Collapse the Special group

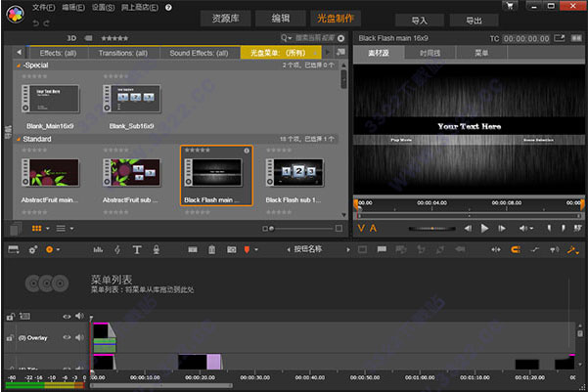[x=18, y=65]
